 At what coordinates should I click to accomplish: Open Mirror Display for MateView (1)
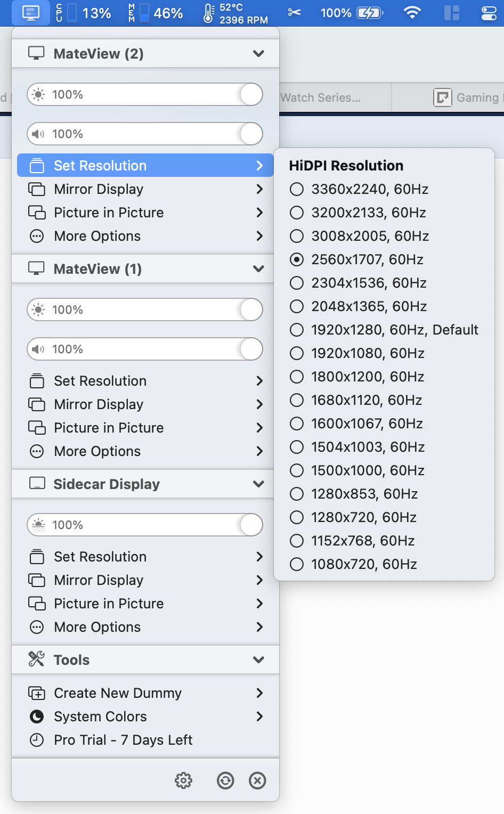pos(145,404)
